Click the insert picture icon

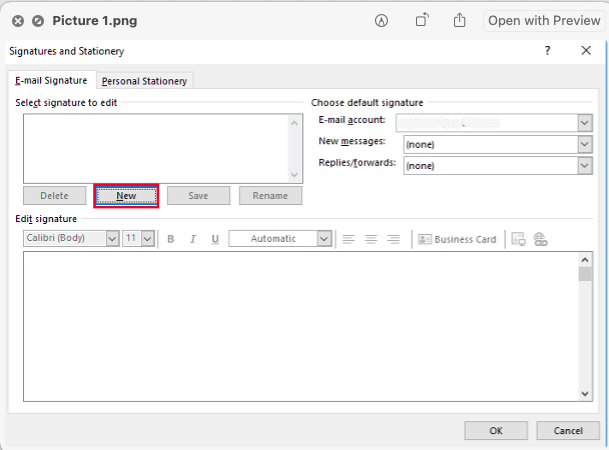518,239
